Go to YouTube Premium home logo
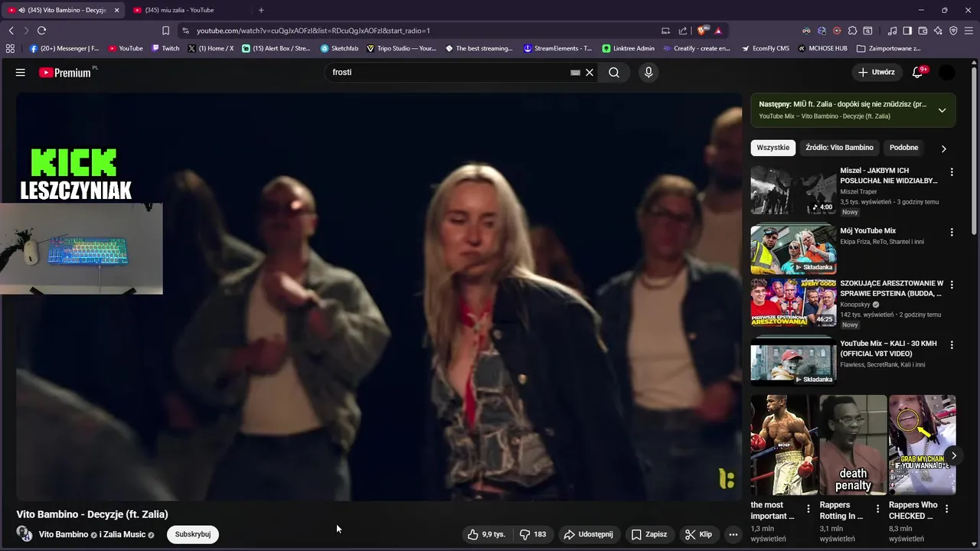 [x=65, y=72]
